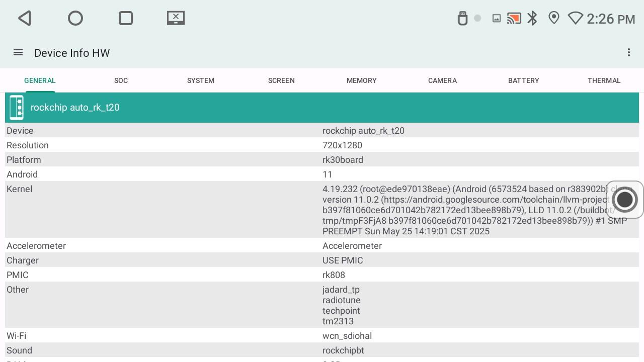Tap the cast icon in status bar
This screenshot has height=362, width=644.
[514, 19]
